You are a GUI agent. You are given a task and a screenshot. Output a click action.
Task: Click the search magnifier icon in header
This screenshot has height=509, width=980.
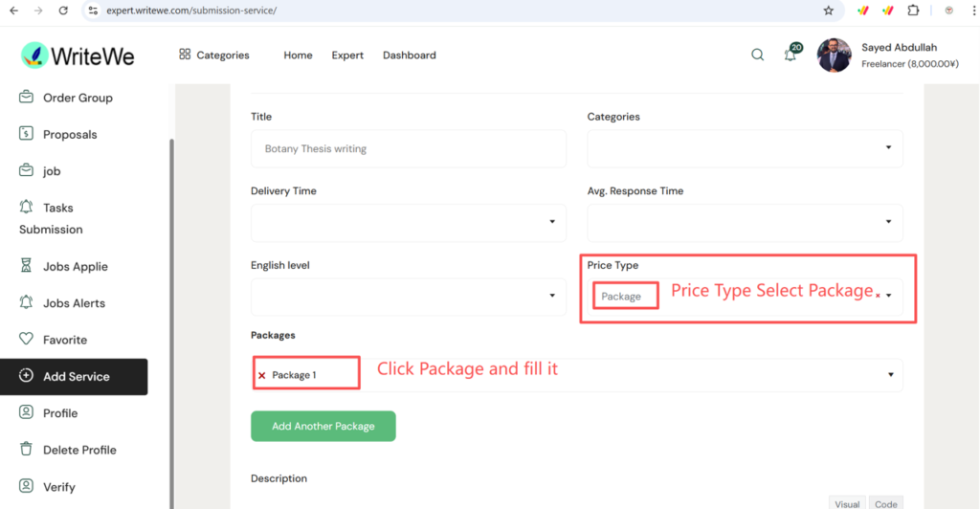757,55
